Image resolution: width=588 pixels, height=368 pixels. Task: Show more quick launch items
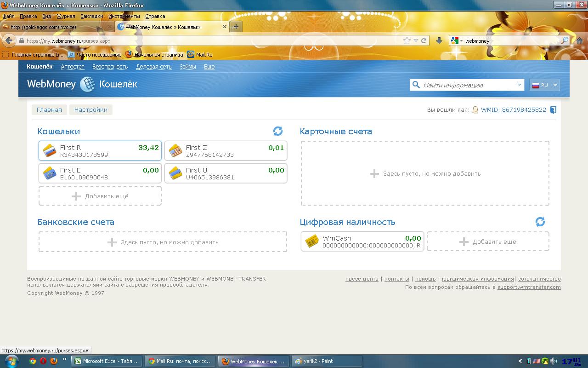64,359
